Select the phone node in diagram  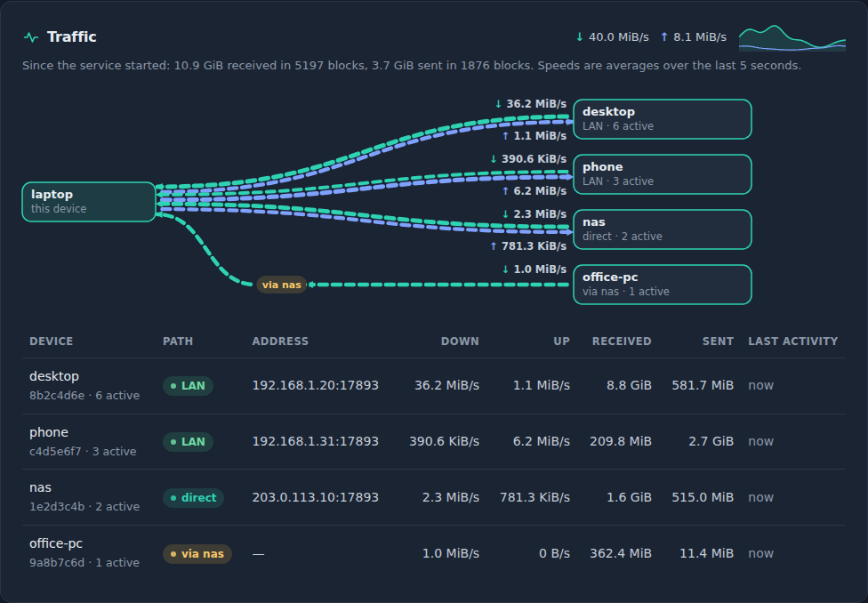click(662, 174)
